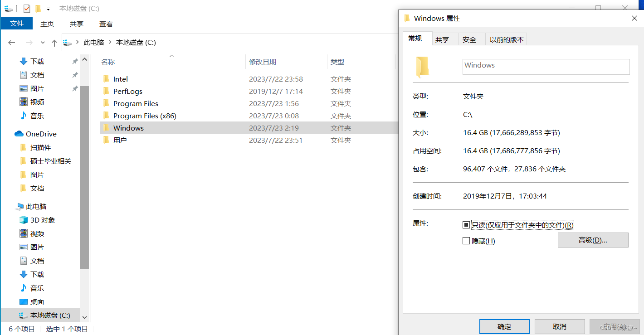Click the 视频 film icon in quick access
Viewport: 644px width, 335px height.
(x=24, y=102)
